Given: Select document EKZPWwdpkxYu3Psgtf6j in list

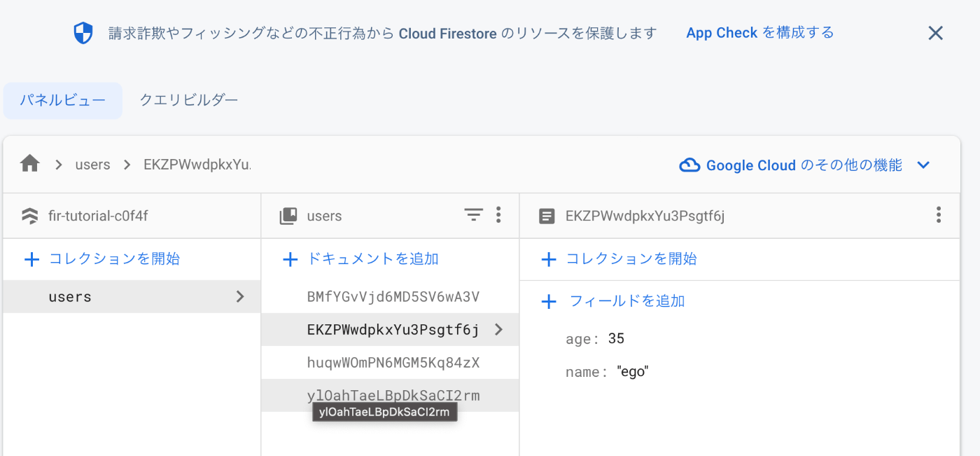Looking at the screenshot, I should 390,329.
